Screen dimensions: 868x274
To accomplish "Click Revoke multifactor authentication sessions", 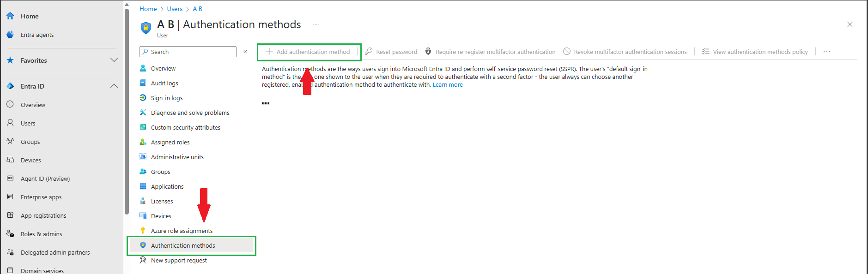I will 625,52.
